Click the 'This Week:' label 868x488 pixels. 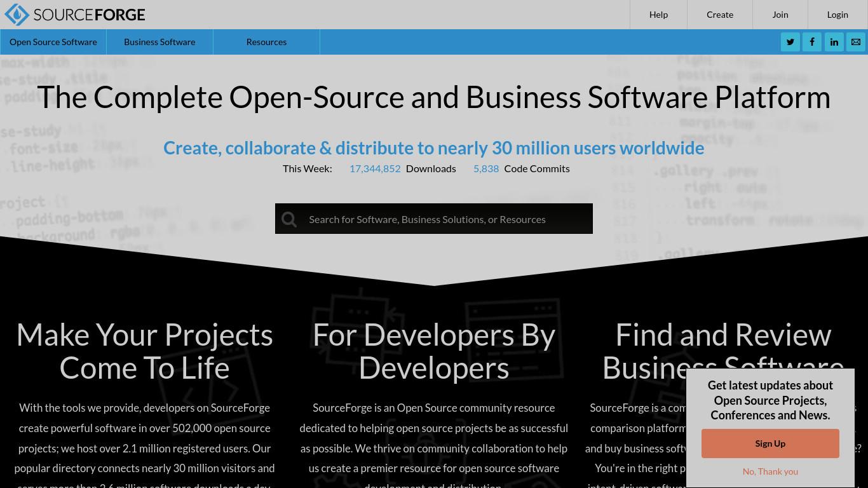tap(308, 168)
